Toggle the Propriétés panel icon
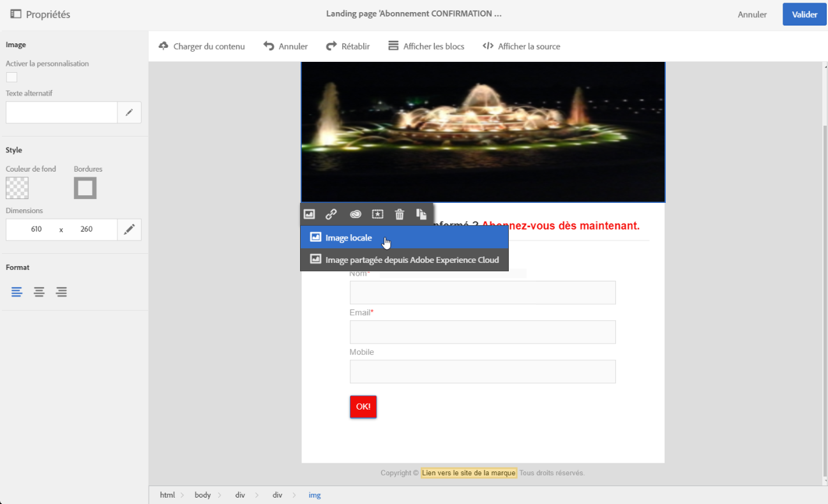 click(15, 14)
